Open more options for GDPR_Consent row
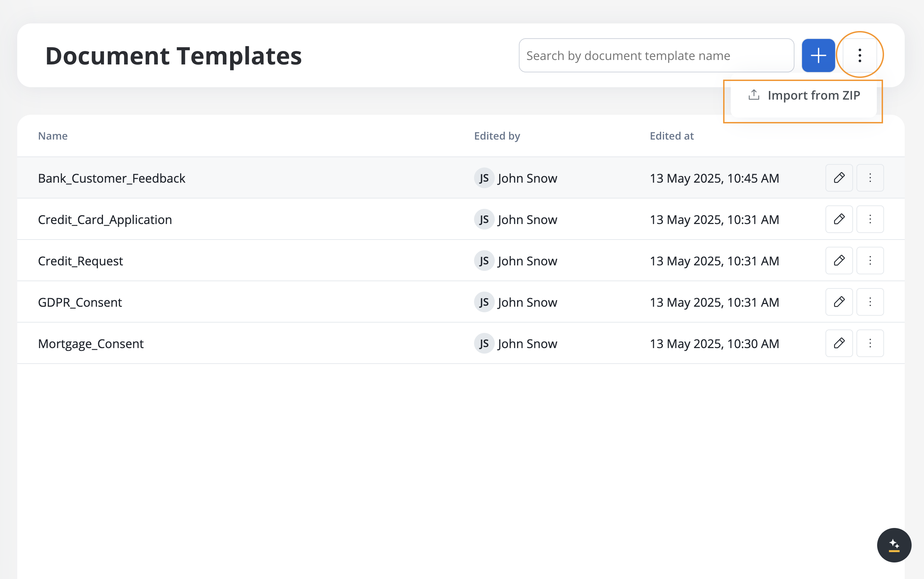Image resolution: width=924 pixels, height=579 pixels. [x=870, y=302]
